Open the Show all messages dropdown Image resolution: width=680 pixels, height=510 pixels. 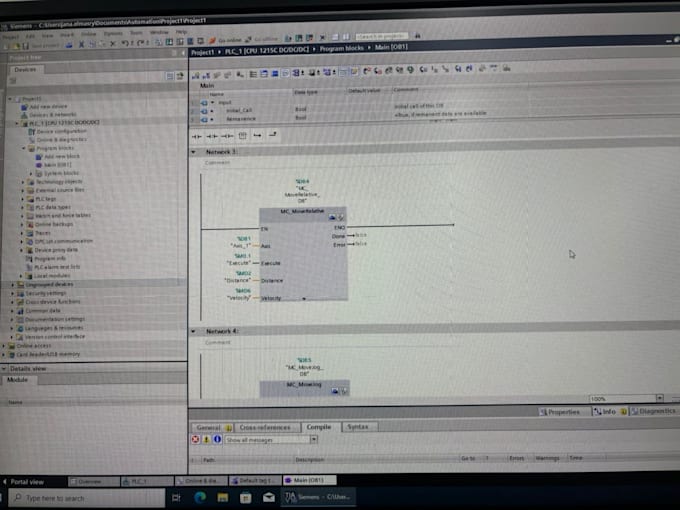(314, 439)
